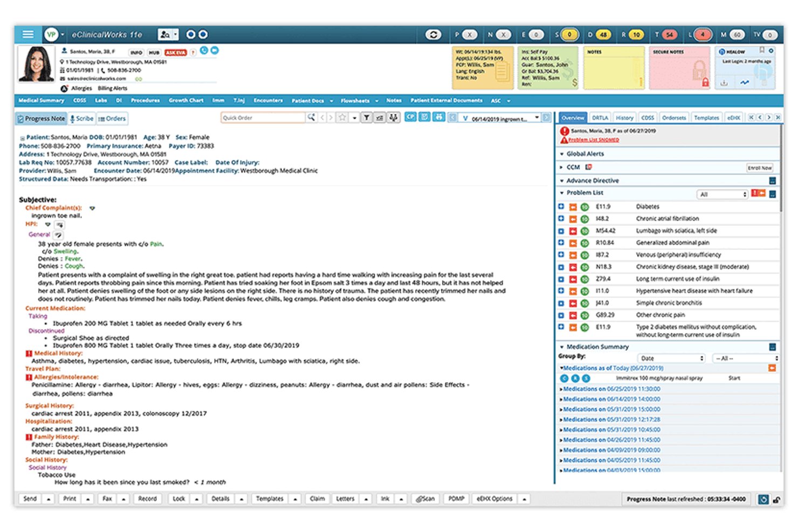Collapse the Problem List section

click(x=561, y=193)
